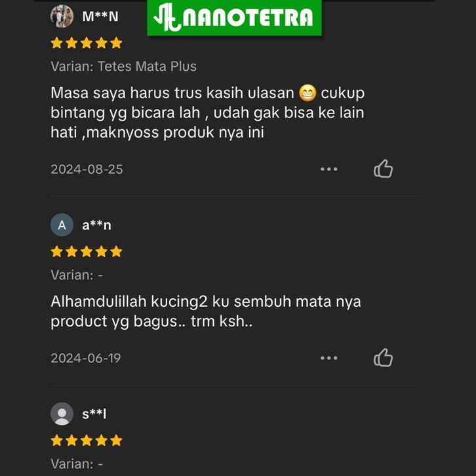Image resolution: width=476 pixels, height=476 pixels.
Task: Tap the 2024-08-25 review date
Action: pyautogui.click(x=87, y=169)
